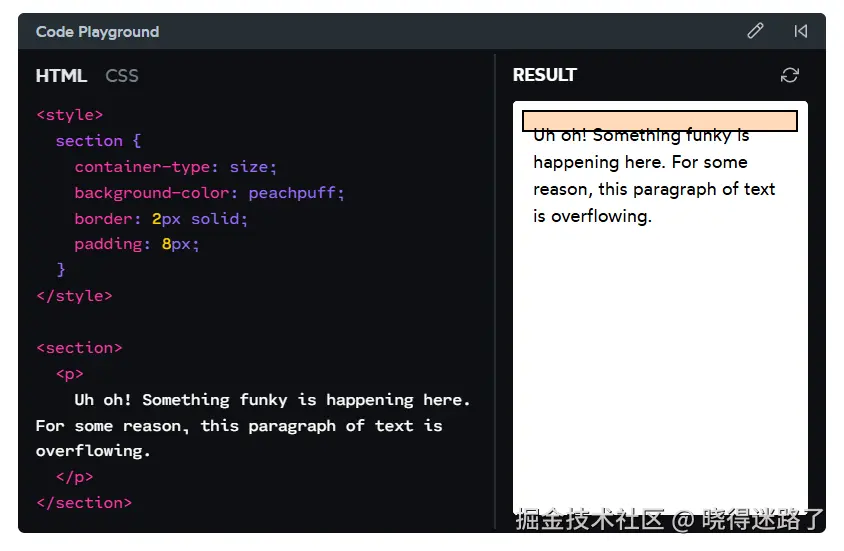Click the opening <style> tag
Image resolution: width=844 pixels, height=551 pixels.
[x=69, y=115]
